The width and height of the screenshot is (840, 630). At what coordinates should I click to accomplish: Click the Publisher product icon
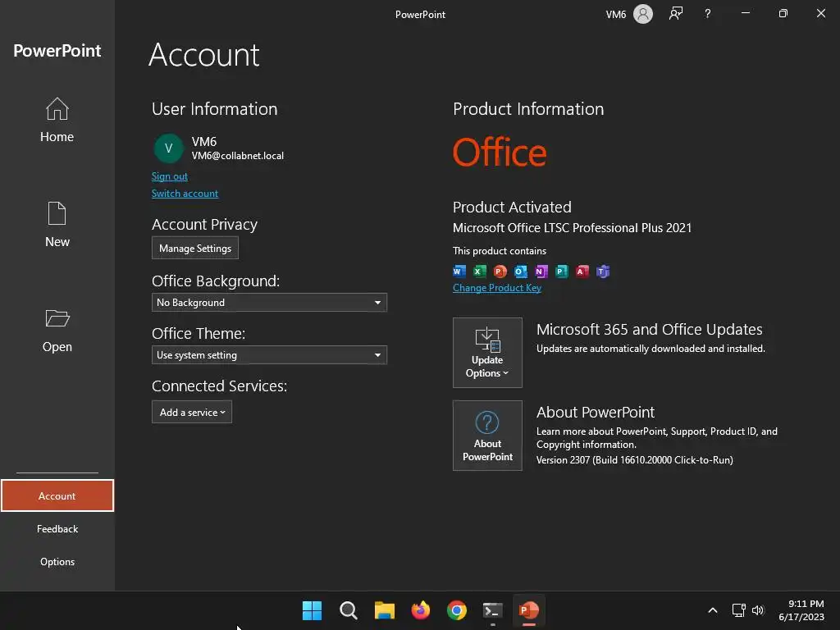(x=561, y=271)
